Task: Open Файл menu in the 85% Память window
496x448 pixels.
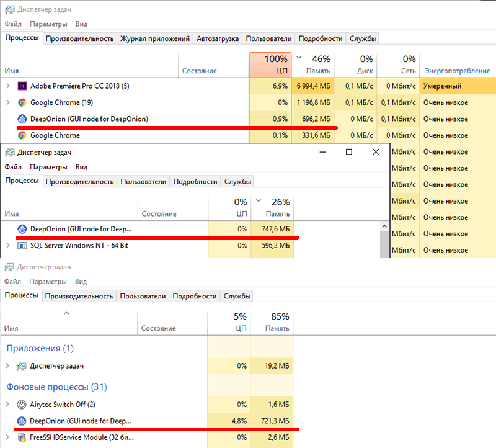Action: [12, 282]
